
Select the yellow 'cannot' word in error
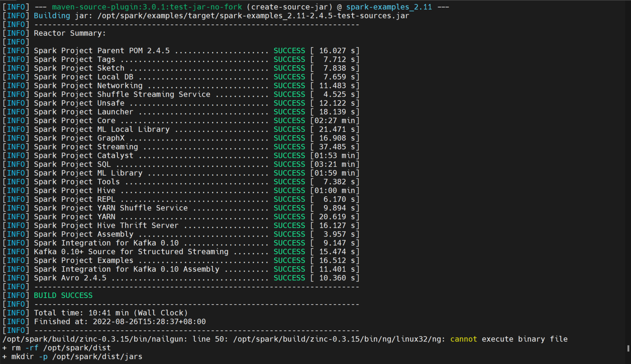pyautogui.click(x=464, y=339)
